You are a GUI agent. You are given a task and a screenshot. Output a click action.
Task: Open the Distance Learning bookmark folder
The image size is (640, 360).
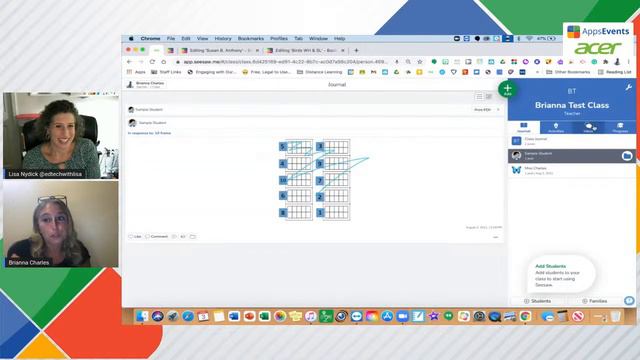click(320, 72)
